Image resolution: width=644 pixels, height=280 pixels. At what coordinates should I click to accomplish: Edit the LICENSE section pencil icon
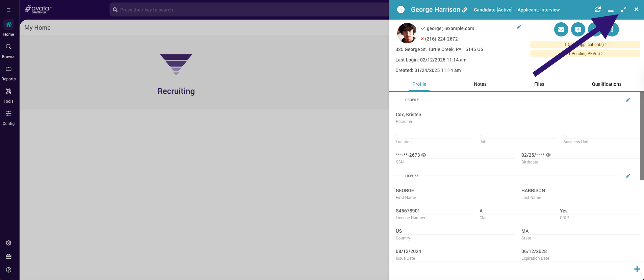pos(628,176)
